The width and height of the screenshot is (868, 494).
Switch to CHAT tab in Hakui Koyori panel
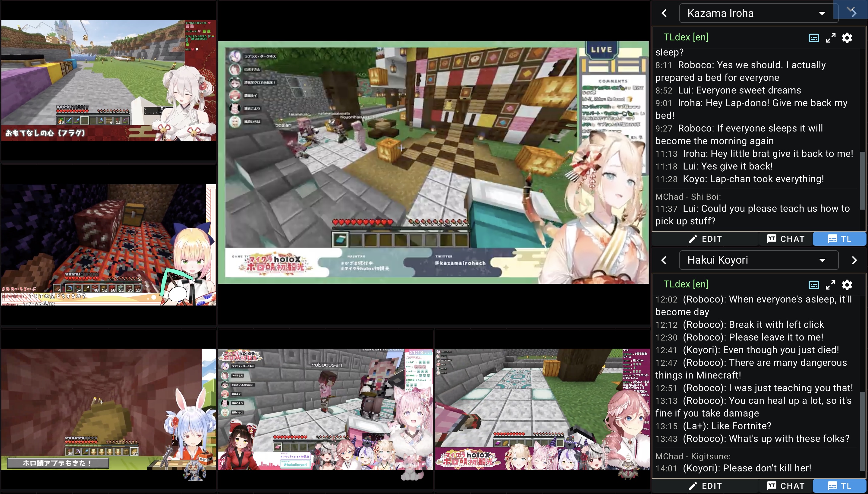(786, 486)
